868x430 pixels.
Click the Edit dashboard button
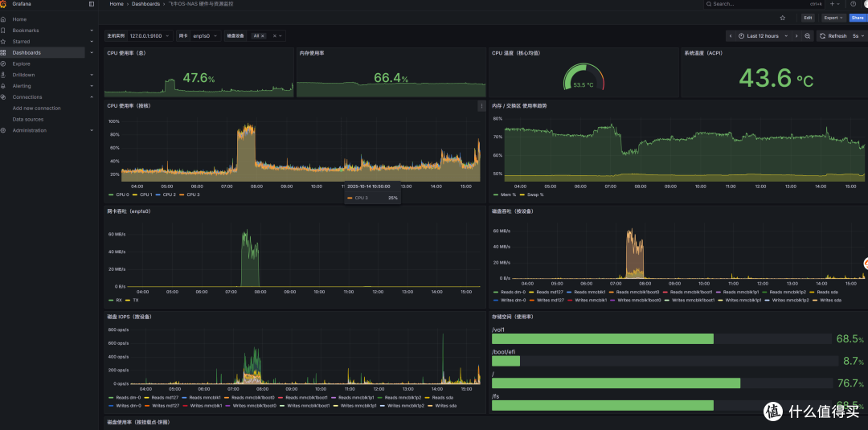[809, 18]
